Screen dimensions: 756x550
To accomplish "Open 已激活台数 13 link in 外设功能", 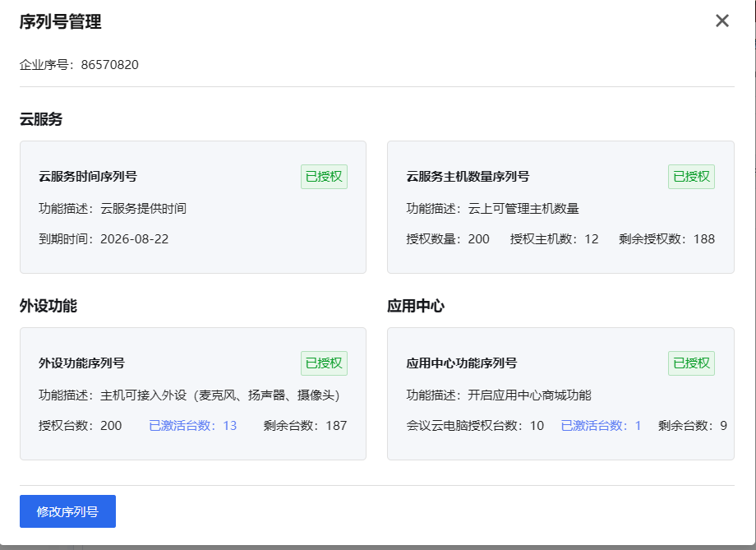I will tap(192, 426).
